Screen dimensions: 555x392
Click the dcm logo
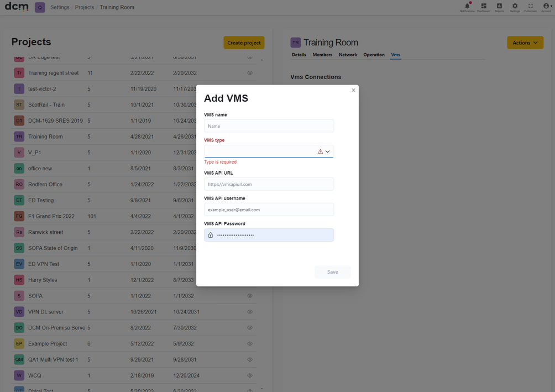[x=16, y=7]
